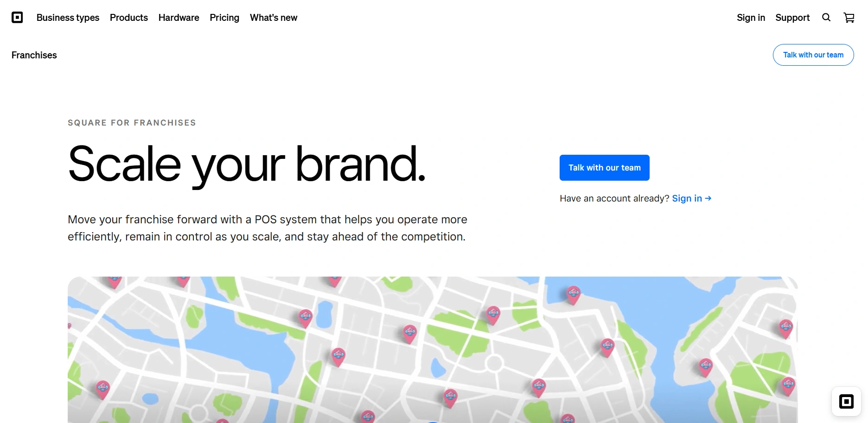Open the What's new menu item

(274, 18)
